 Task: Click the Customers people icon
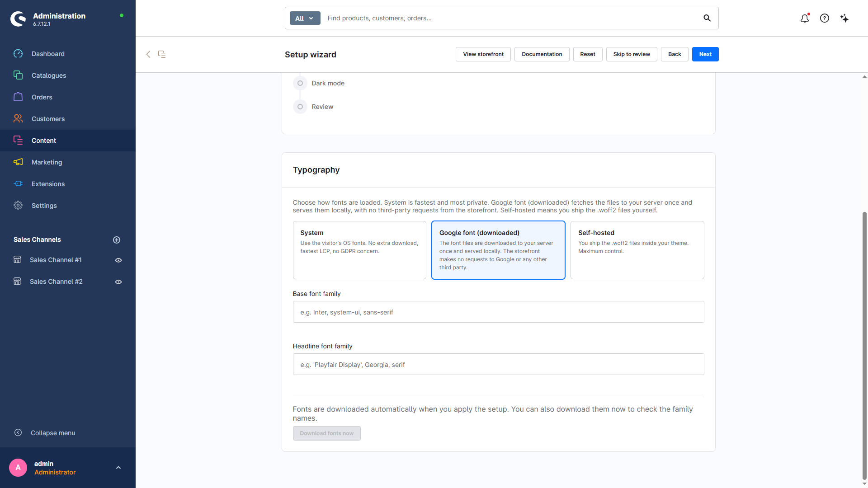click(x=18, y=119)
